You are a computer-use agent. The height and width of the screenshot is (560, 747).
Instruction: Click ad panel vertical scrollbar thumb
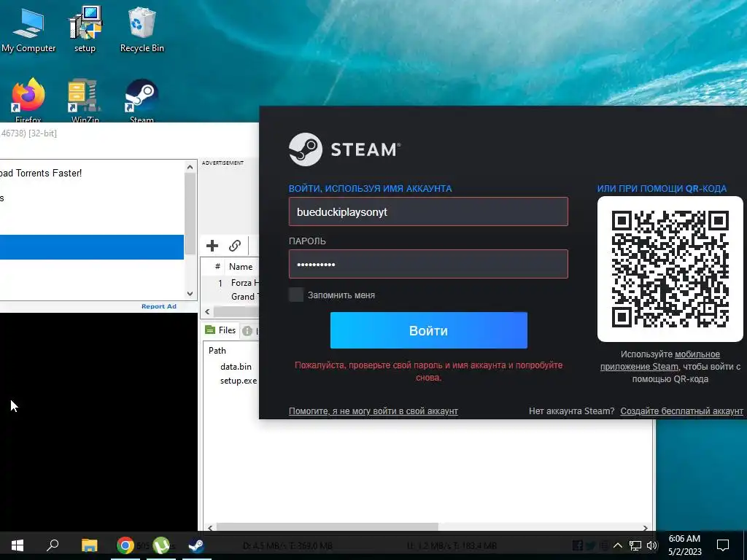190,214
